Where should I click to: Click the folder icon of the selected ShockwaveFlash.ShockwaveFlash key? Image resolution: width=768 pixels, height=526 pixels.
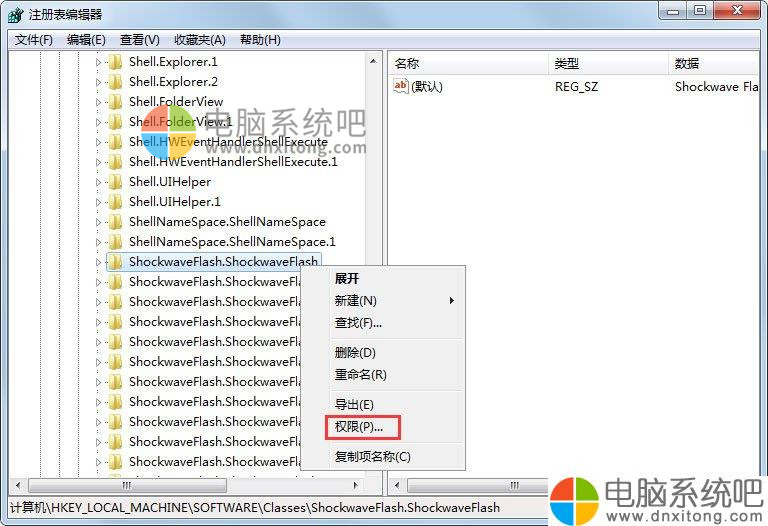(x=116, y=262)
